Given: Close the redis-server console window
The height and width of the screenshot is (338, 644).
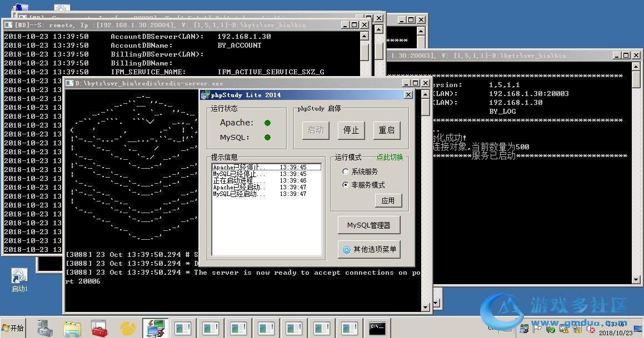Looking at the screenshot, I should [425, 83].
